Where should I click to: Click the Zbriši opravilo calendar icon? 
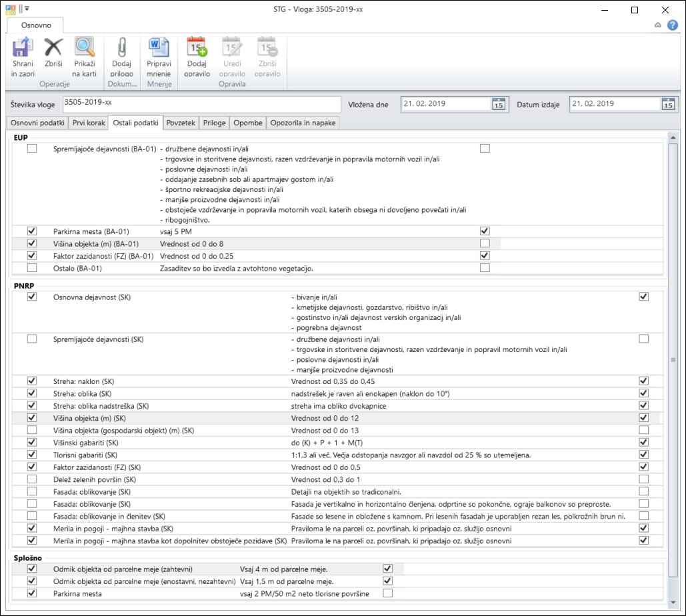267,47
